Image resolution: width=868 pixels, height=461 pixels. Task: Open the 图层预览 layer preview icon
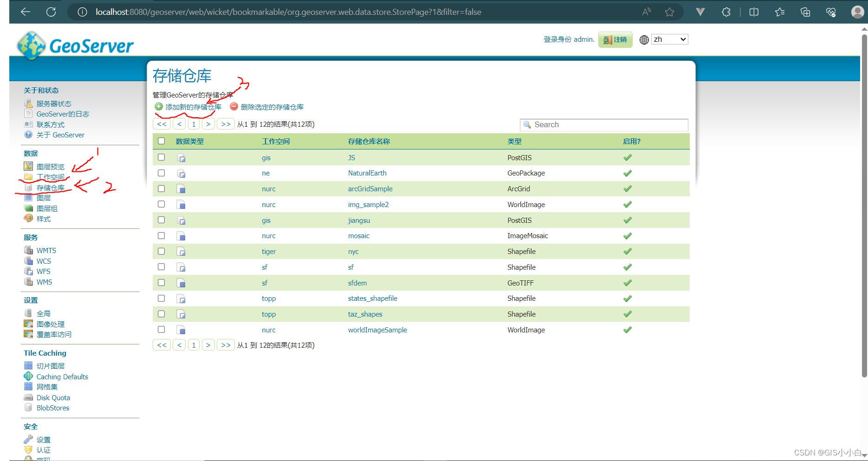(28, 166)
